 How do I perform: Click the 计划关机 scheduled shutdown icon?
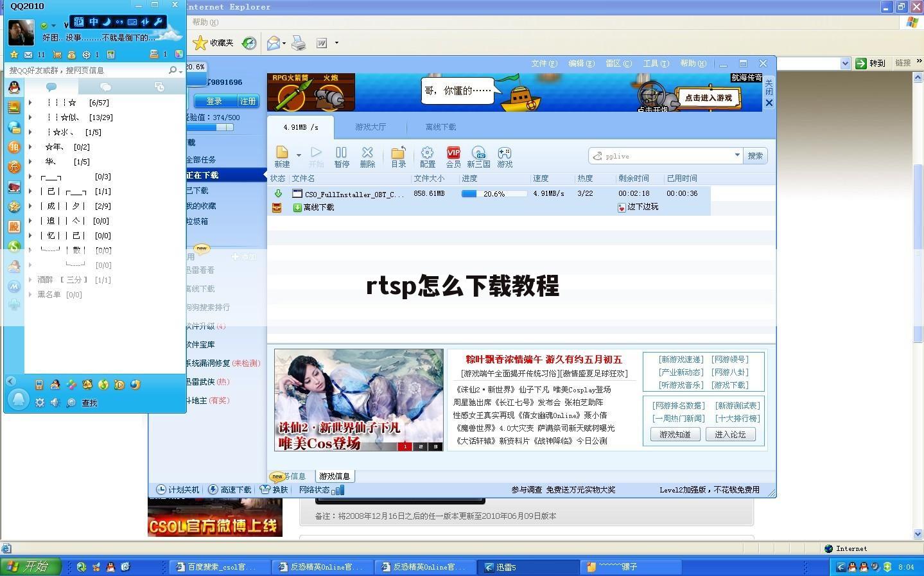pyautogui.click(x=161, y=489)
